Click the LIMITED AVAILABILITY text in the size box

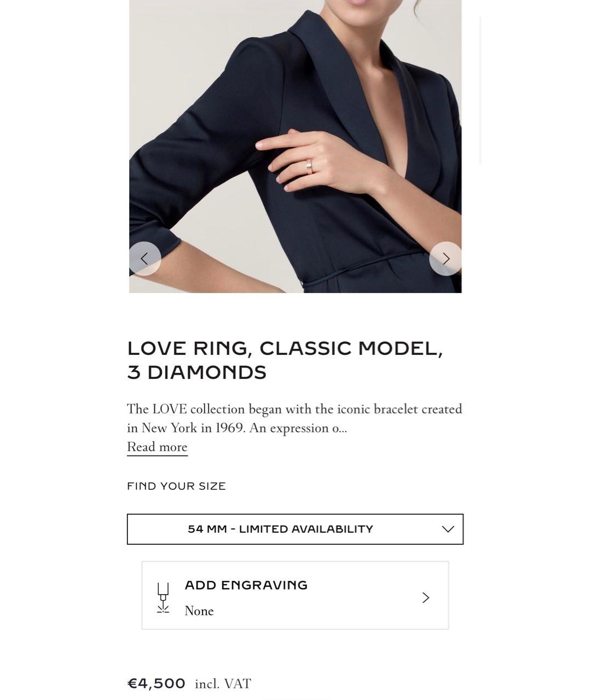[306, 529]
